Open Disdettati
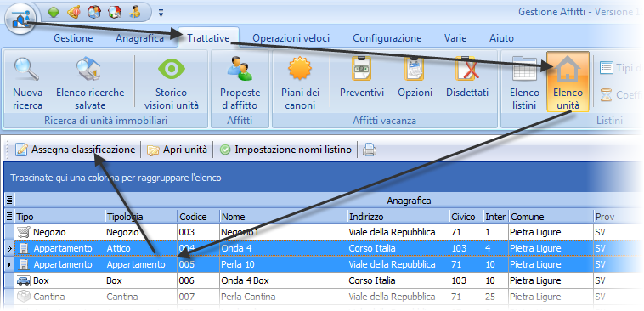 467,78
